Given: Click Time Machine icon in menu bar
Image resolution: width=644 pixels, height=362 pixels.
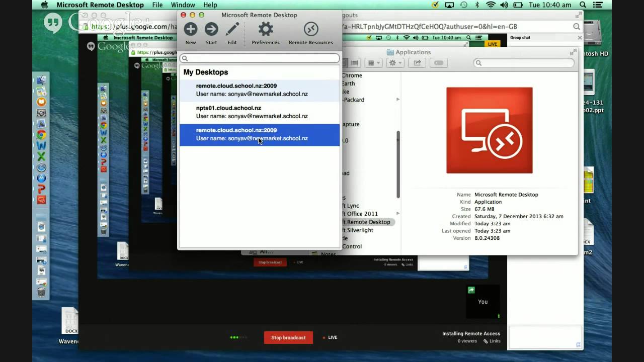Looking at the screenshot, I should pos(463,5).
